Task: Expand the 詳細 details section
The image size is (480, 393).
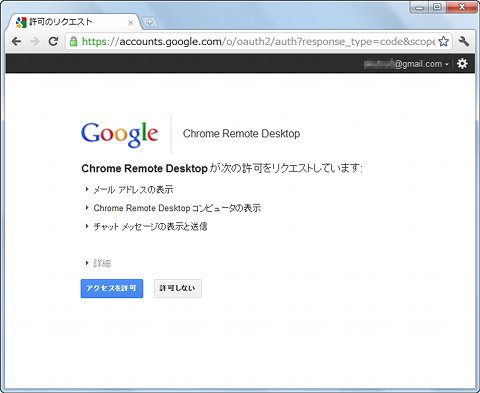Action: tap(98, 263)
